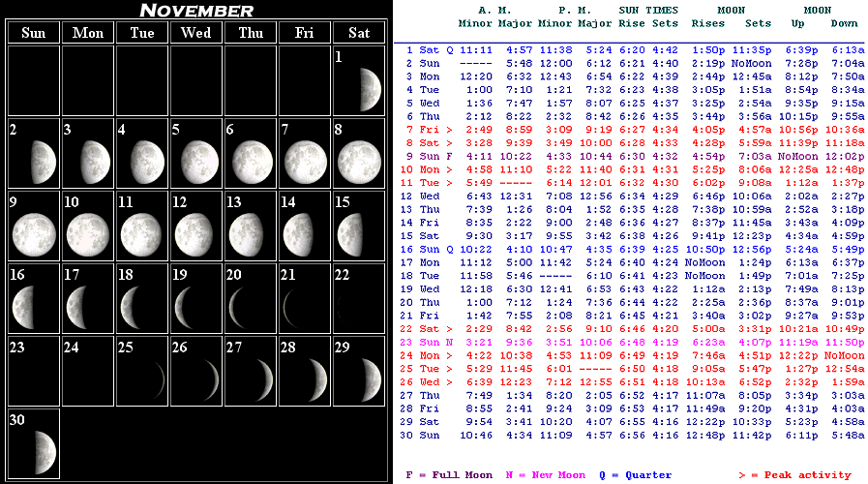Click the November month title
868x484 pixels.
196,11
